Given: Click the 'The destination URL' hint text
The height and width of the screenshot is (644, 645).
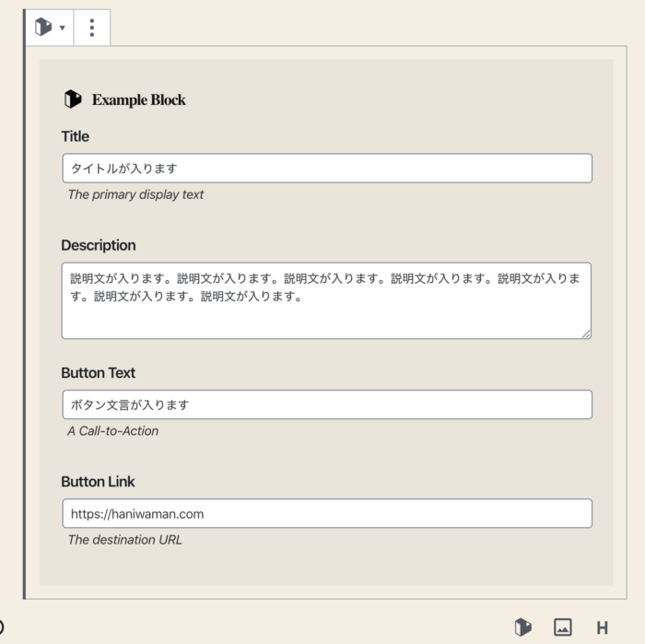Looking at the screenshot, I should (124, 540).
